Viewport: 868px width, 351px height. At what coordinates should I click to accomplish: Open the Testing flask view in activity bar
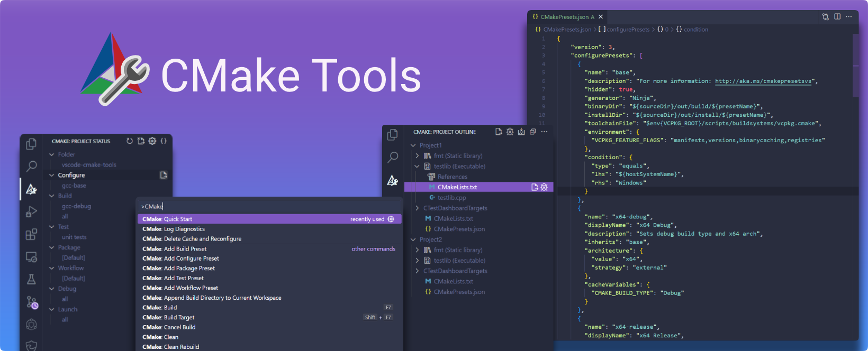pos(31,280)
